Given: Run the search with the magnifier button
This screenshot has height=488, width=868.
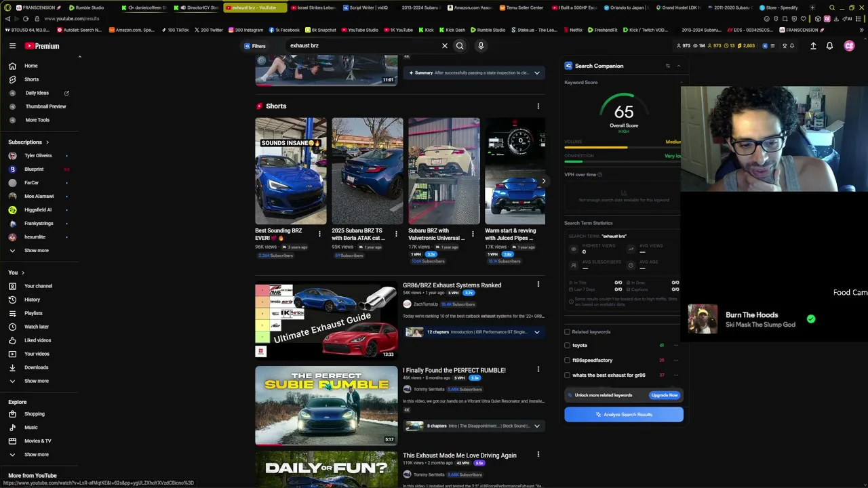Looking at the screenshot, I should click(460, 46).
